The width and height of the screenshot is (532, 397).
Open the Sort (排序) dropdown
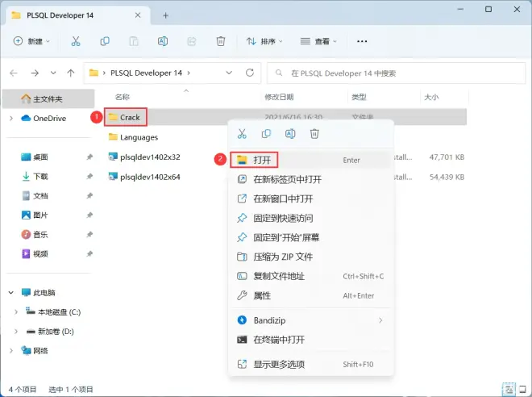click(x=264, y=41)
